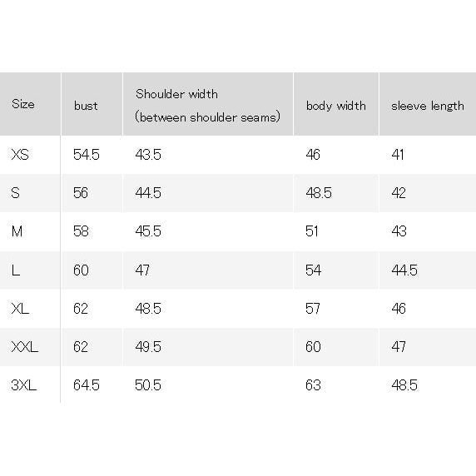Select the M size row label

pos(17,231)
